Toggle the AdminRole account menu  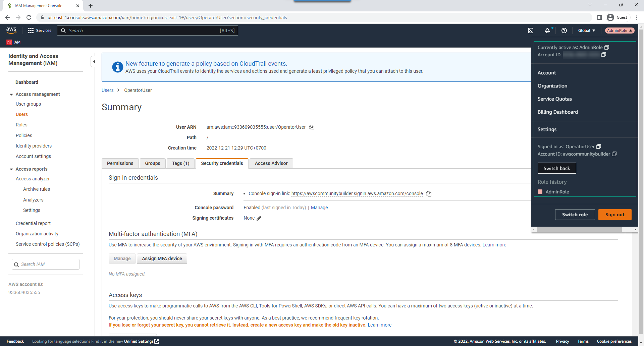tap(620, 31)
